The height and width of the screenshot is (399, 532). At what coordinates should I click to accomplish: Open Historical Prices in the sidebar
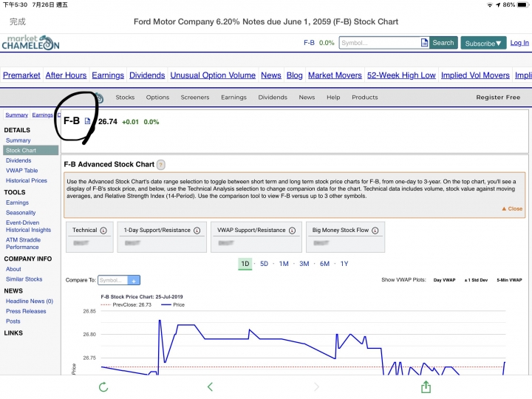(27, 181)
